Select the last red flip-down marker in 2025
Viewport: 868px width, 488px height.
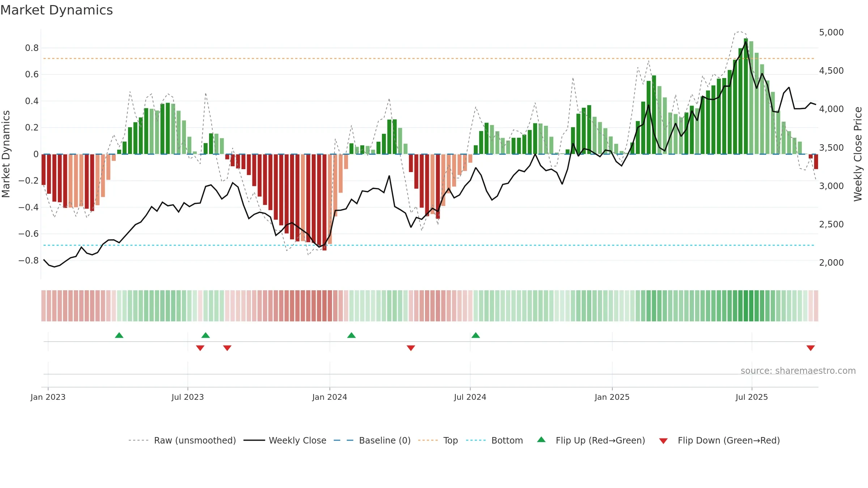point(810,348)
